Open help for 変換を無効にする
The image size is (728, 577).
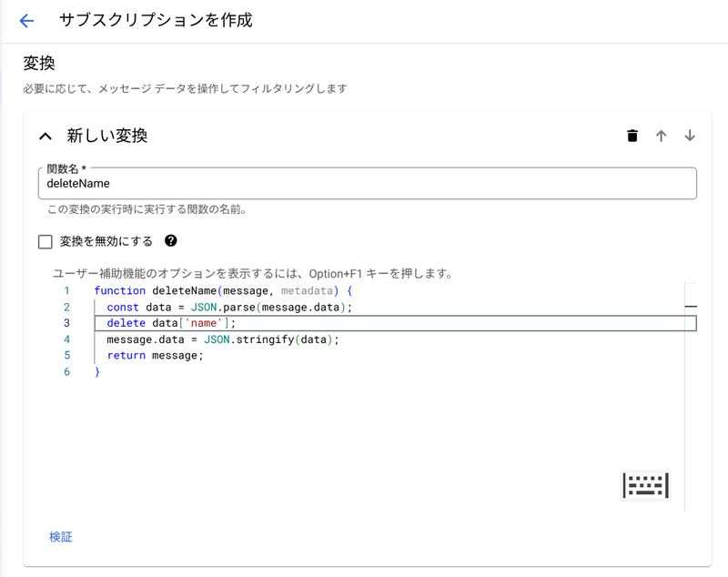click(x=171, y=240)
